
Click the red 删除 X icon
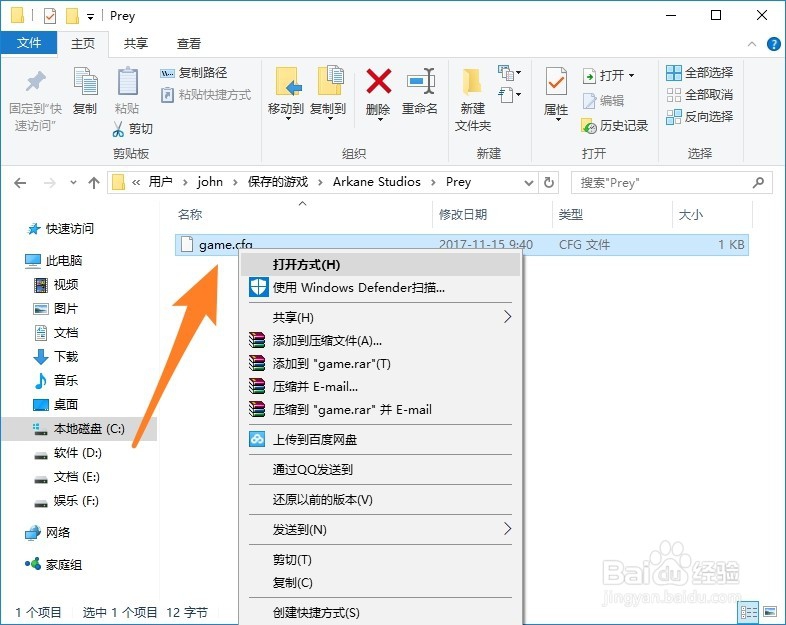tap(378, 81)
